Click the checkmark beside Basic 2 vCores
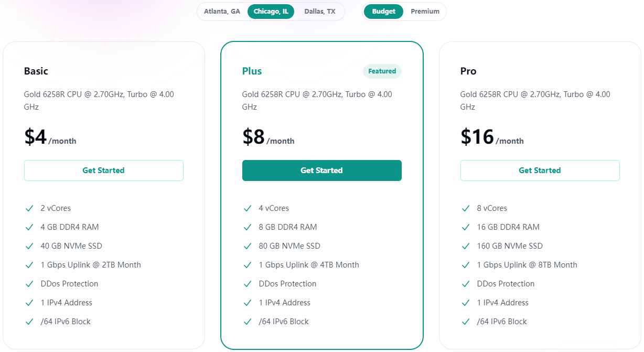The height and width of the screenshot is (352, 644). coord(29,208)
